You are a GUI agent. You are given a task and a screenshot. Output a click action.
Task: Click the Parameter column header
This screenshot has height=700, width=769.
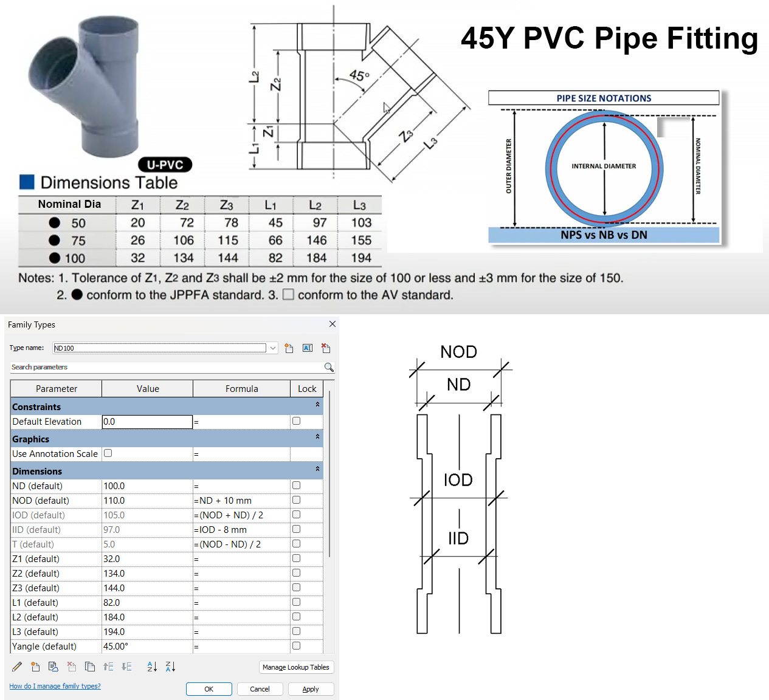click(x=56, y=389)
